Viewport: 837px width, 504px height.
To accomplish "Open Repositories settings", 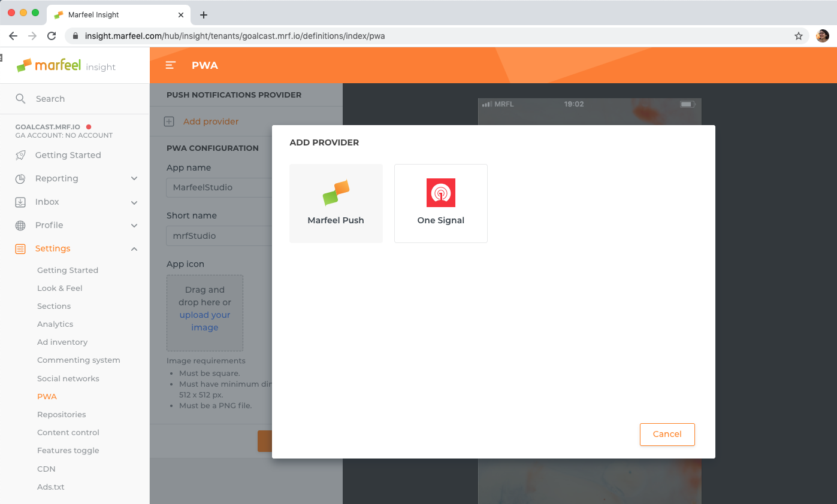I will (62, 414).
